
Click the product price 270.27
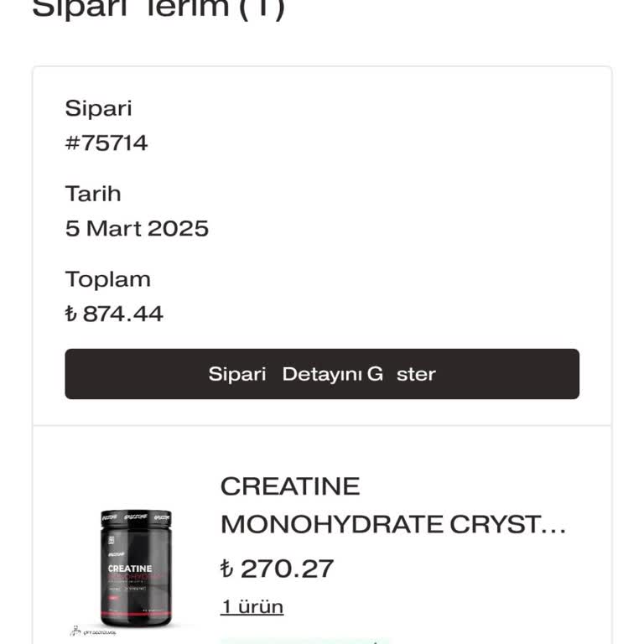pyautogui.click(x=287, y=569)
